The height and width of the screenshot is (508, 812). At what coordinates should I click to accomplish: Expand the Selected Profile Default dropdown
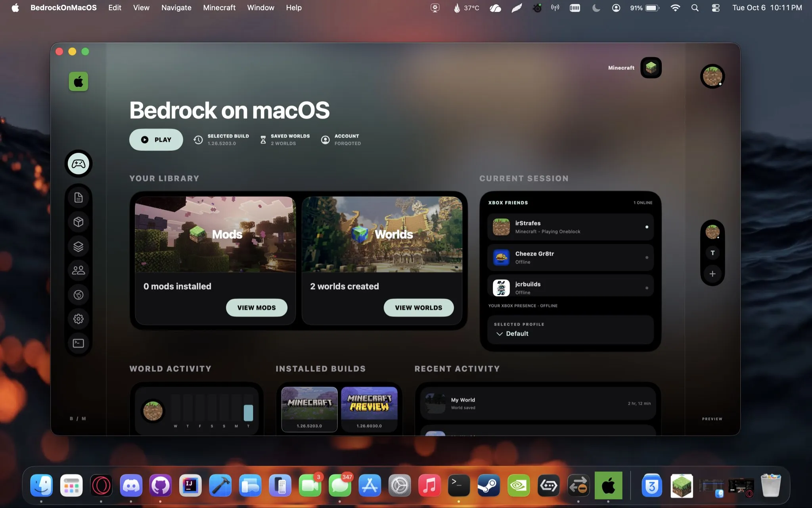click(x=570, y=329)
